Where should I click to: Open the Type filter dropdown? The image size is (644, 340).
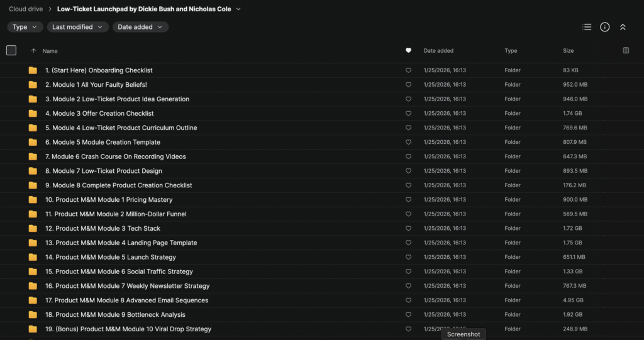tap(25, 27)
